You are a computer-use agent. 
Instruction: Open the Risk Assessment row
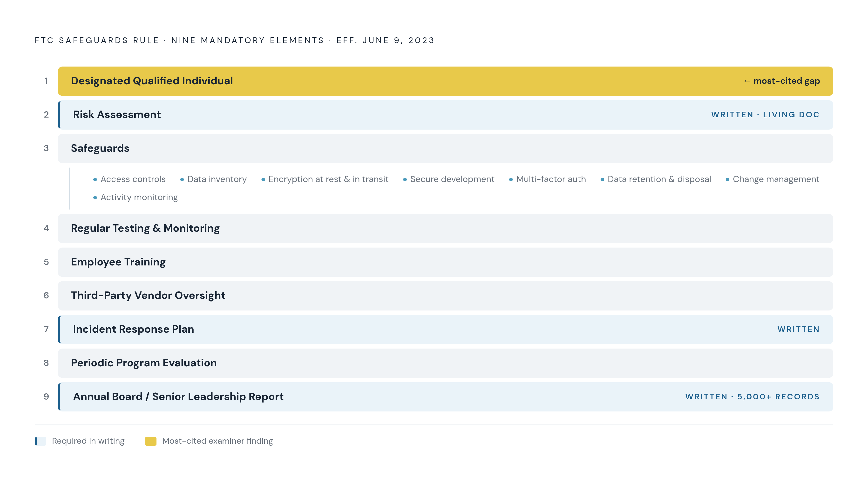(445, 115)
